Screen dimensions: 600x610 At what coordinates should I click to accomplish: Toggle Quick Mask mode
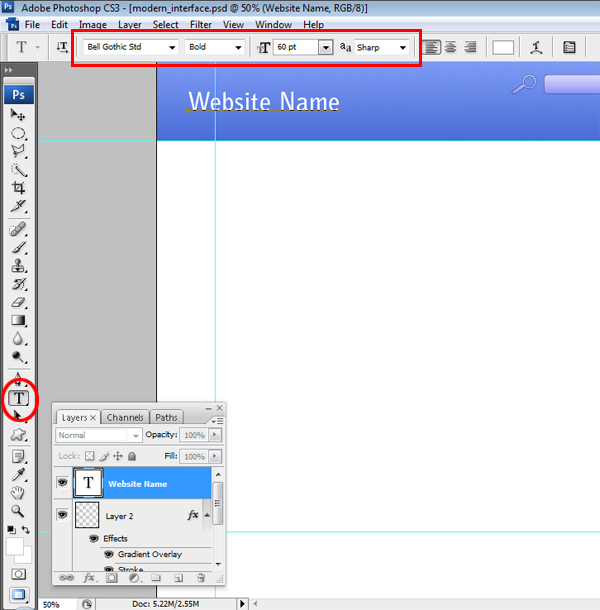click(18, 574)
